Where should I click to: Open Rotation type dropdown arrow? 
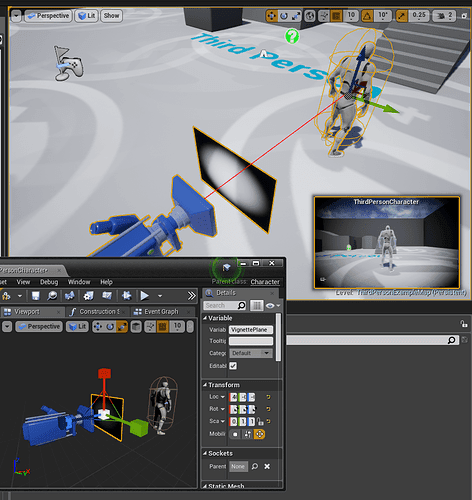click(223, 409)
